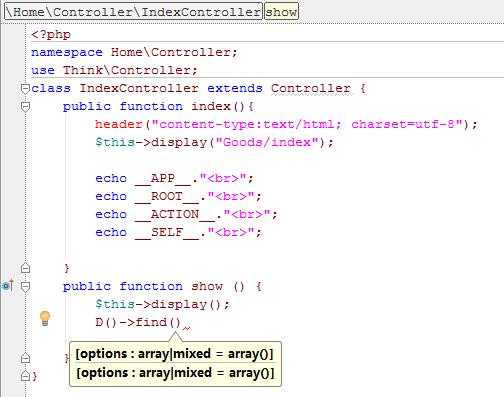Collapse the IndexController class fold marker
The height and width of the screenshot is (397, 504).
[x=25, y=89]
